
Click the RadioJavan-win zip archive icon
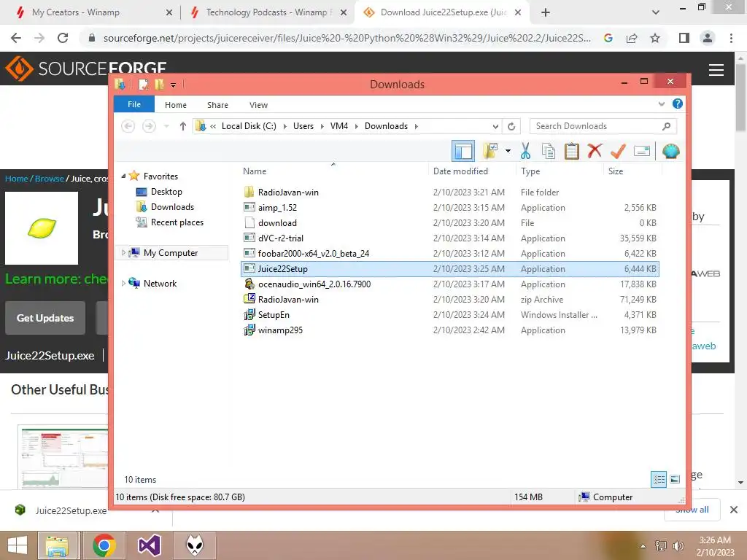[249, 299]
